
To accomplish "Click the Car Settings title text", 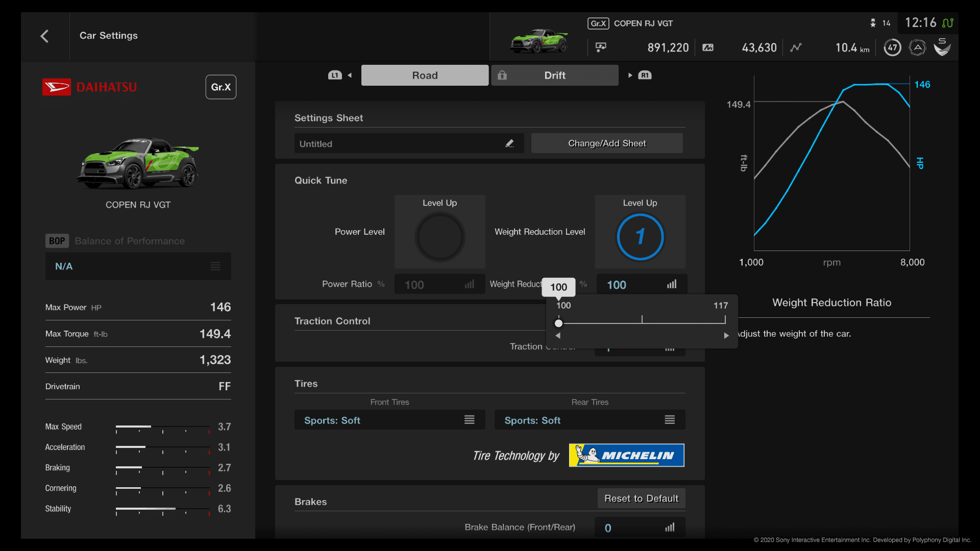I will pos(108,36).
